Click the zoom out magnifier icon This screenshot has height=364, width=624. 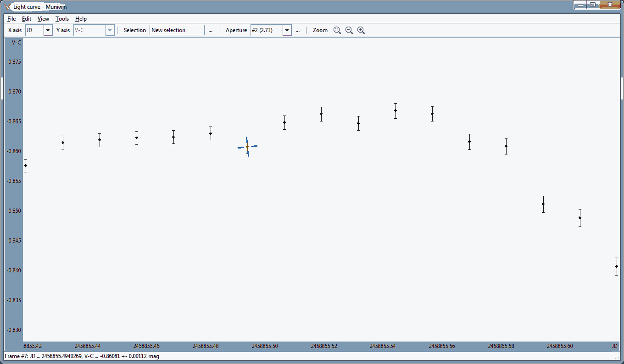[x=349, y=30]
